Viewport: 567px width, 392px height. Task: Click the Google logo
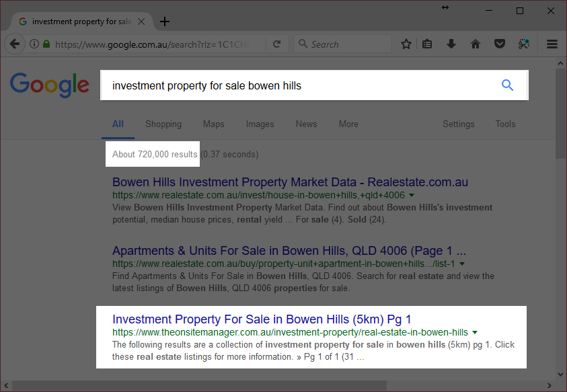click(50, 85)
